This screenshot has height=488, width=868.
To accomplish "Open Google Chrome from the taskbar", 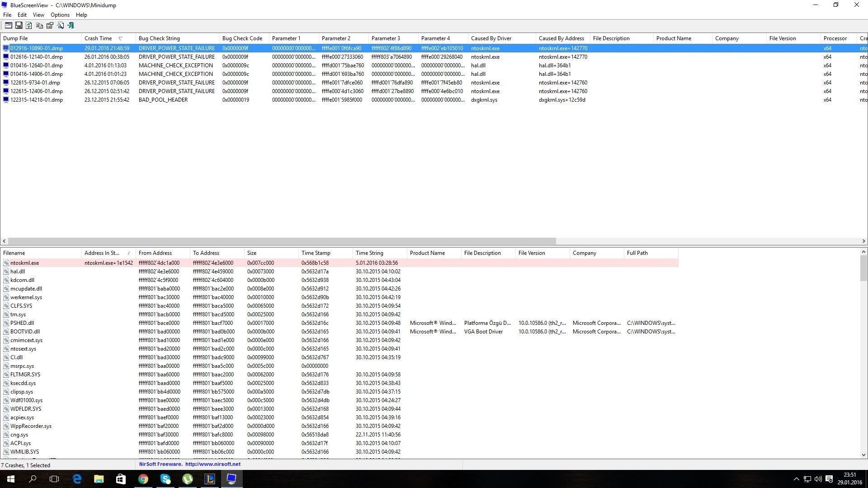I will click(x=143, y=479).
